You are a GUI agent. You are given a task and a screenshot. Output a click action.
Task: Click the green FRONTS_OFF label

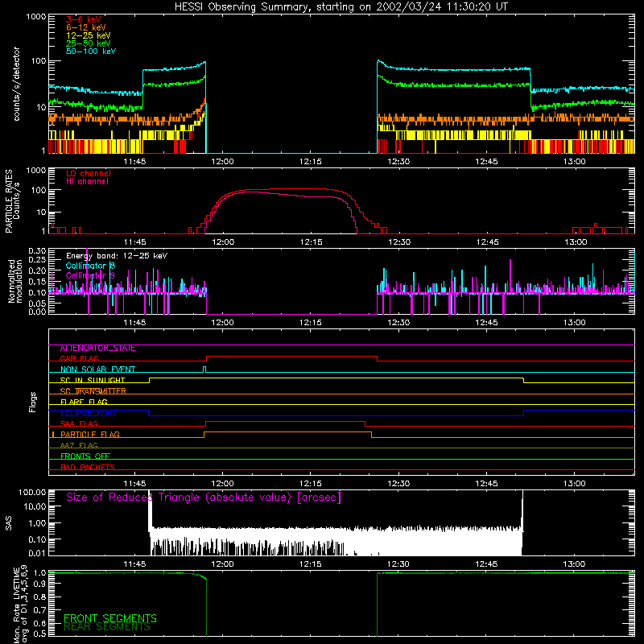pos(85,456)
